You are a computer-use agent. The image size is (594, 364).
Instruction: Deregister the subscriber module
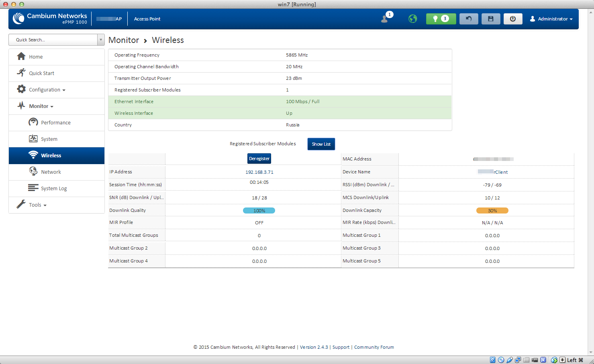[259, 159]
